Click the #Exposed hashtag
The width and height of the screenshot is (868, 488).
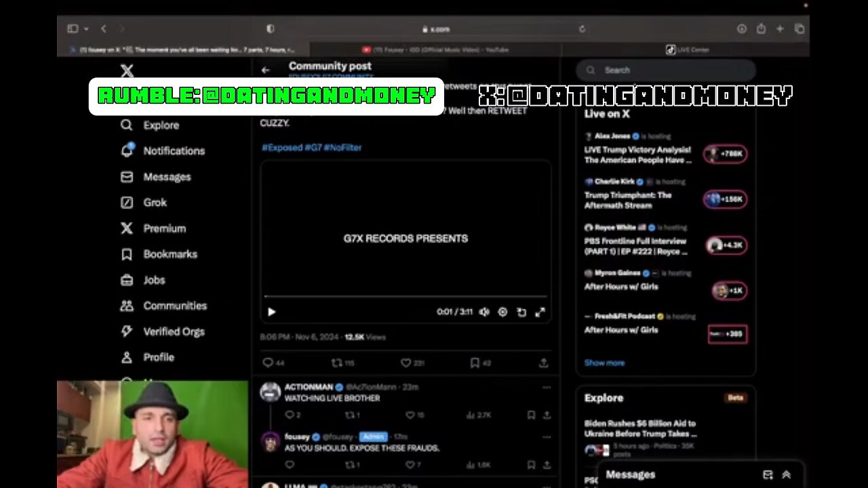pyautogui.click(x=282, y=147)
